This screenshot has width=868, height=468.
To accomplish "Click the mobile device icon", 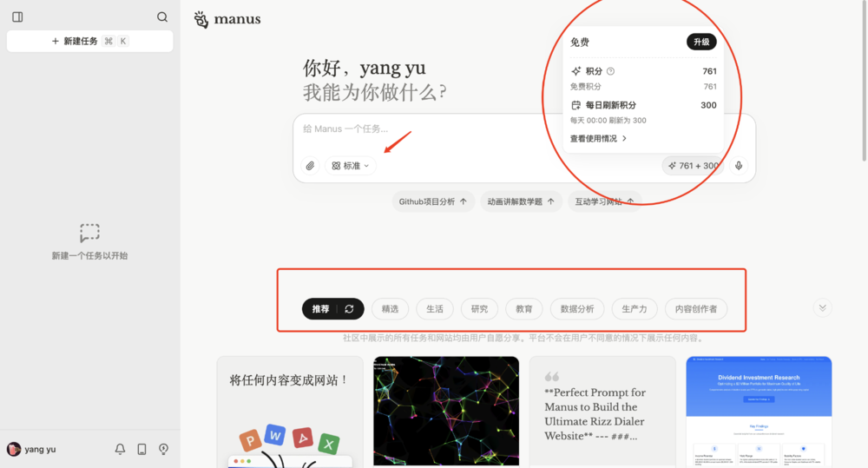I will pos(141,449).
